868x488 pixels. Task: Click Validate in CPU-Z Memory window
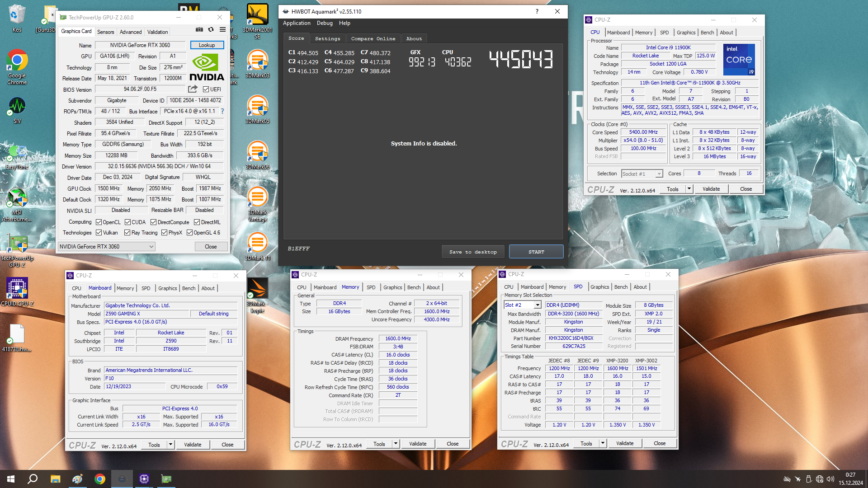[x=418, y=444]
